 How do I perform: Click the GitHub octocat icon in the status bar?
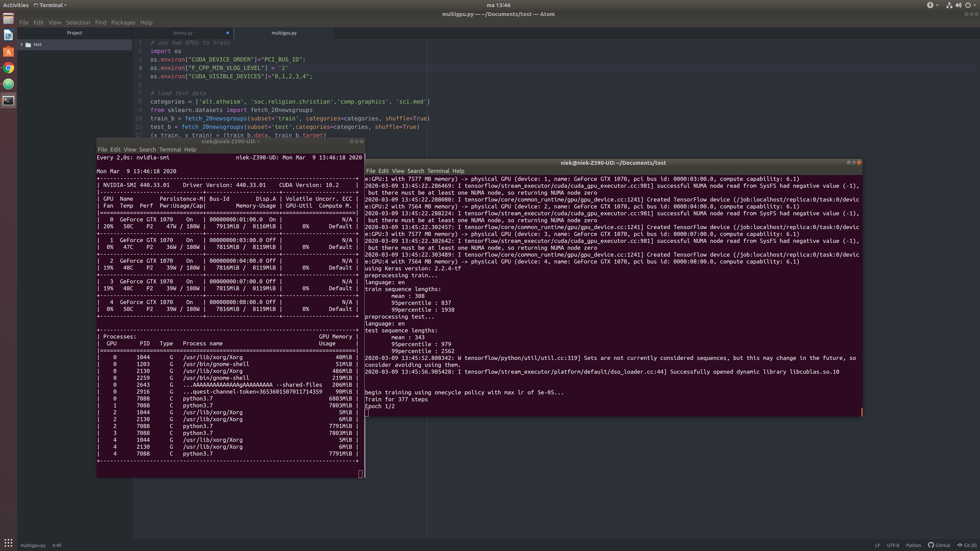[931, 545]
